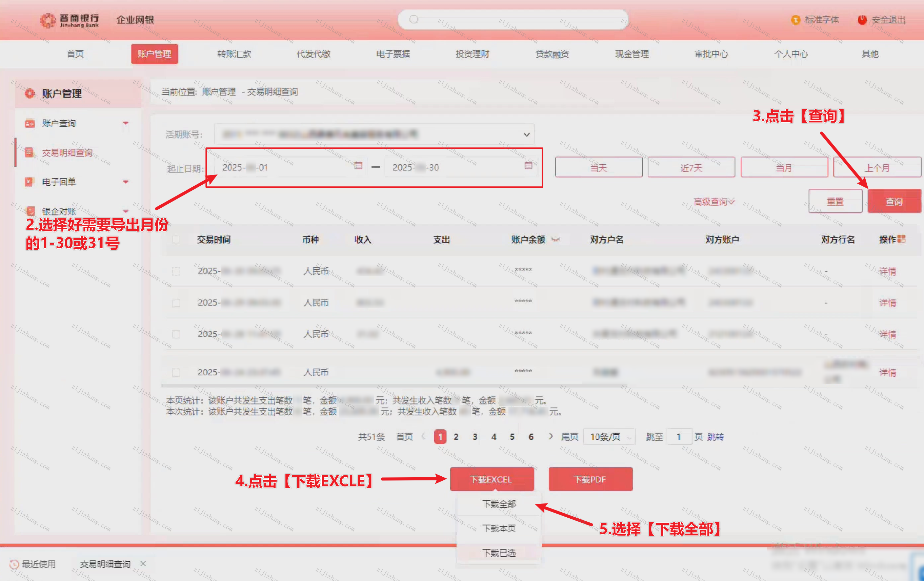924x581 pixels.
Task: Open the 个人中心 navigation tab
Action: coord(791,54)
